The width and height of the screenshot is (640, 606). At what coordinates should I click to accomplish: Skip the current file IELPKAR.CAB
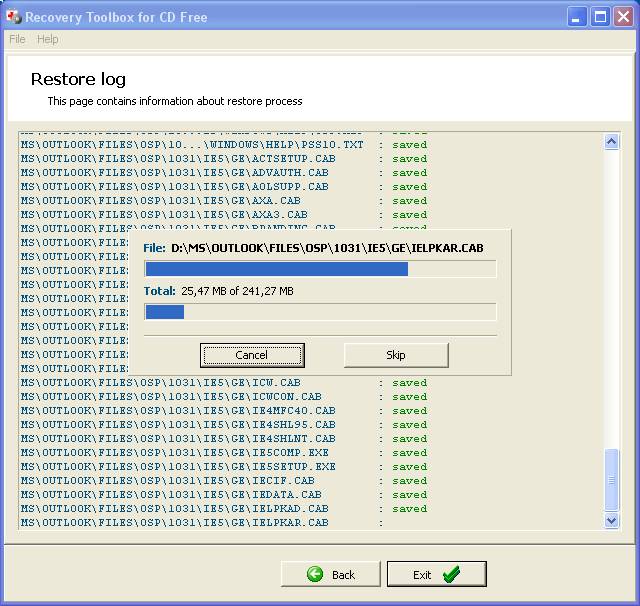[x=396, y=355]
